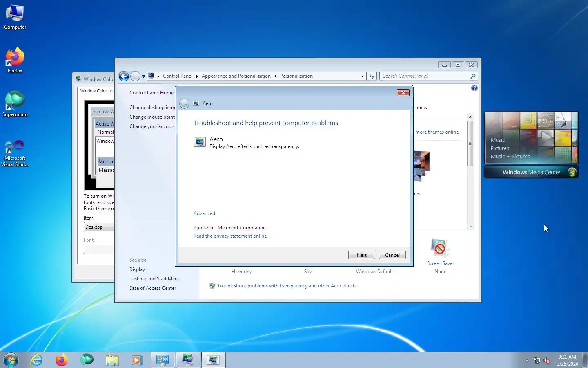Open the address bar history dropdown
The height and width of the screenshot is (368, 588).
coord(362,76)
